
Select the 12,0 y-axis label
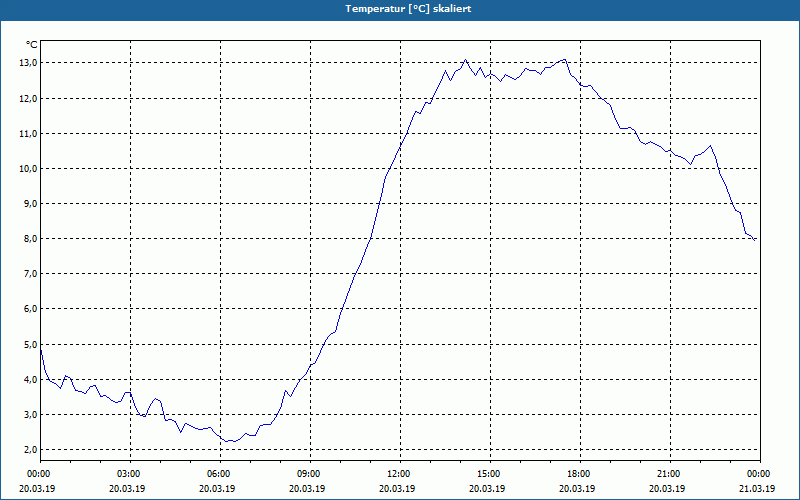(x=28, y=98)
